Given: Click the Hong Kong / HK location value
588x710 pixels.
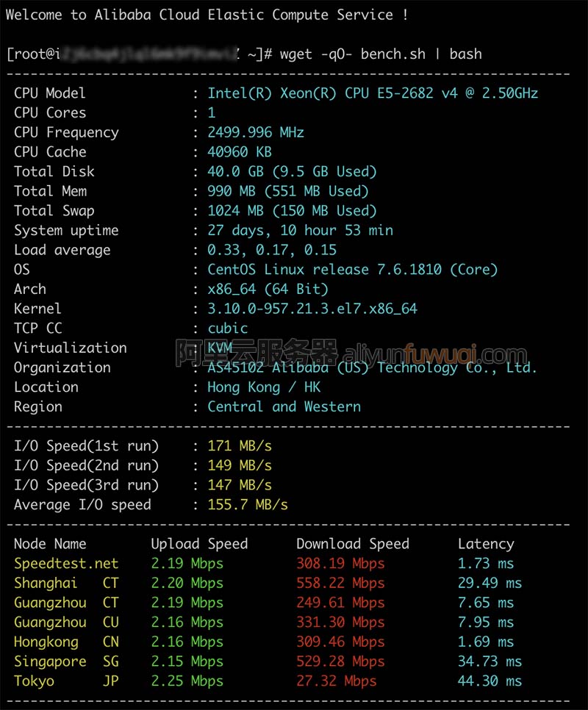Looking at the screenshot, I should 264,387.
